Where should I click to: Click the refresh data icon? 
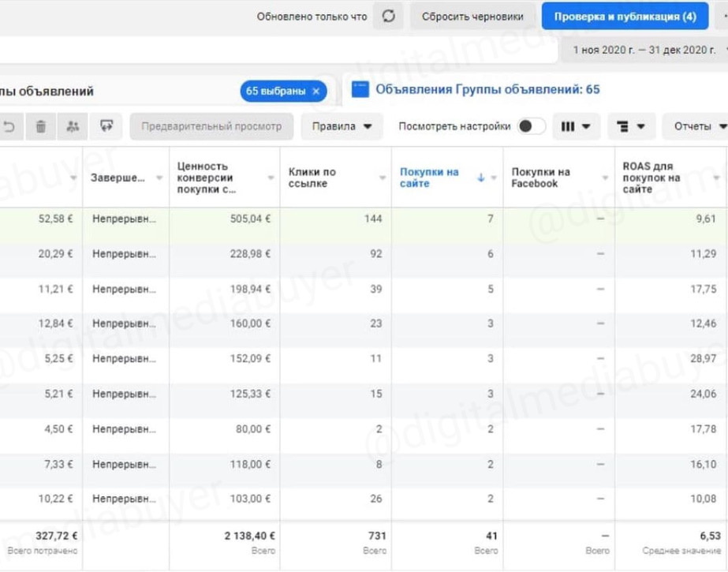click(388, 17)
